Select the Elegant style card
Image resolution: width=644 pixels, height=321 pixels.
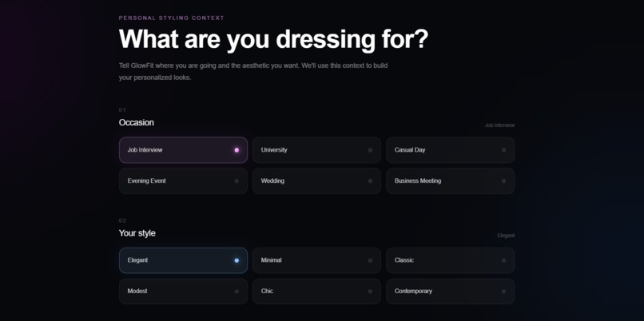pyautogui.click(x=183, y=260)
